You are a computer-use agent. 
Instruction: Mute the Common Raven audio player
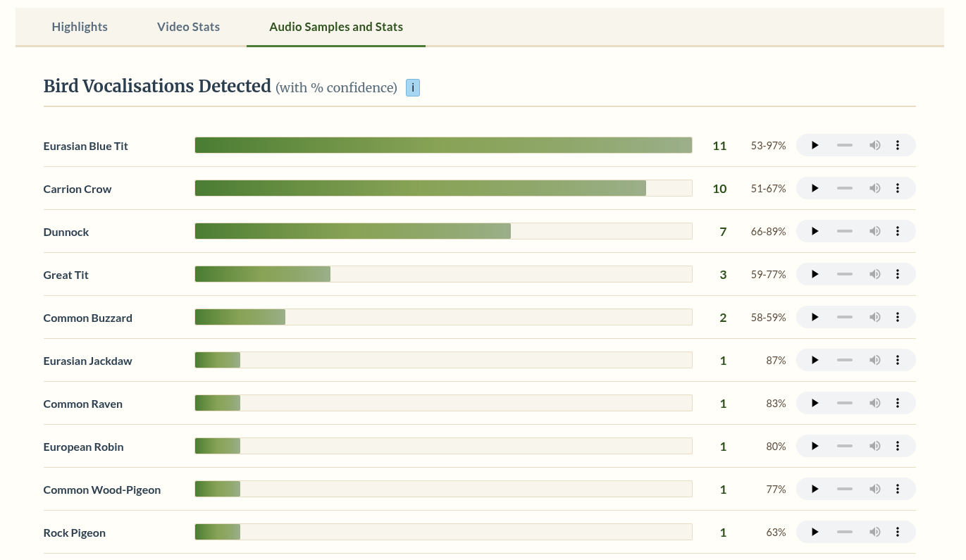point(875,403)
